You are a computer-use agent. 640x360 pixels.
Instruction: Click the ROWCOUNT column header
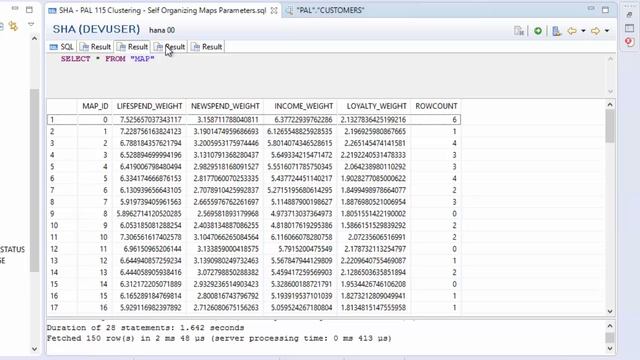point(436,106)
